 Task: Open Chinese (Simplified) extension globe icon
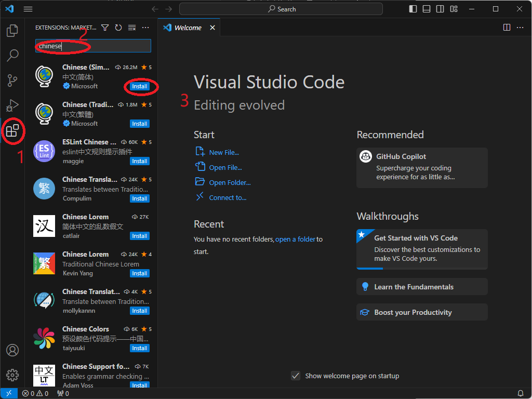pos(44,77)
